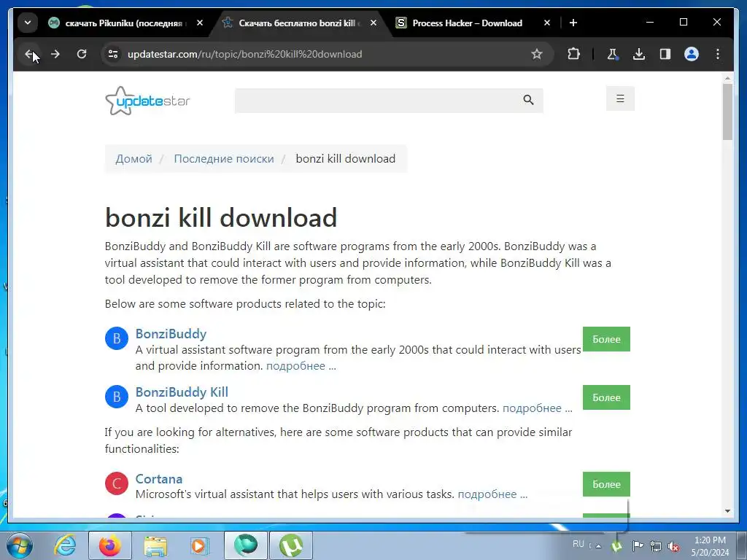Open Windows Explorer from taskbar
Image resolution: width=747 pixels, height=560 pixels.
[x=155, y=545]
